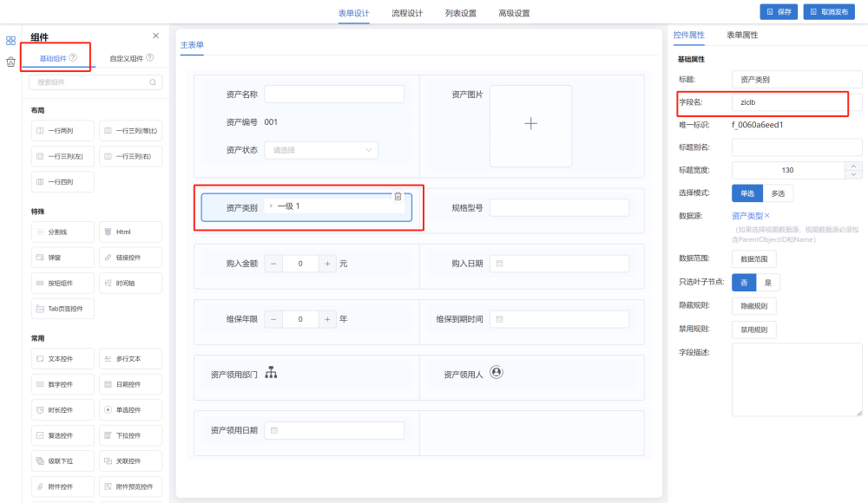Expand the 一级 1 tree node arrow
The width and height of the screenshot is (868, 503).
coord(271,206)
